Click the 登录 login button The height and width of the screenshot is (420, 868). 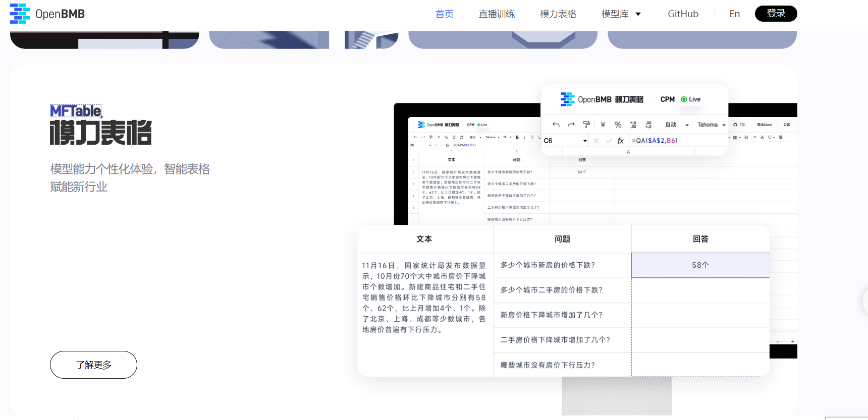pos(776,14)
